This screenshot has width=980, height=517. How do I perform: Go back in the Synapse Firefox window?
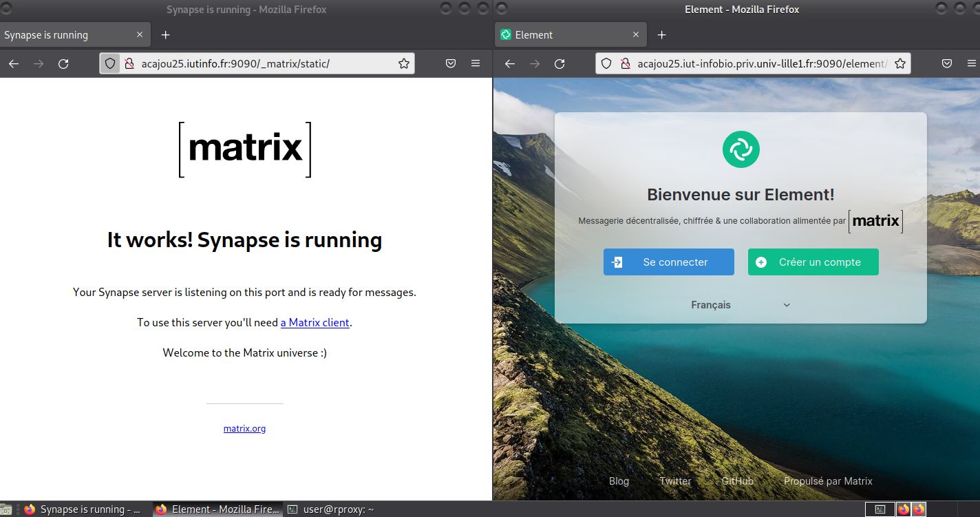14,63
